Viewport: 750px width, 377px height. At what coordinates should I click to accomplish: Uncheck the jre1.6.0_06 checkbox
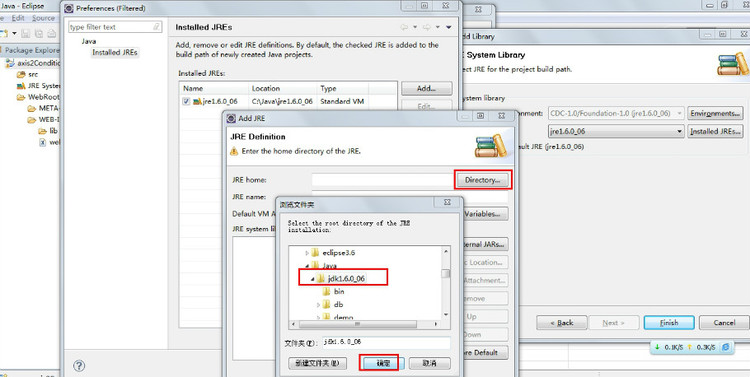186,101
